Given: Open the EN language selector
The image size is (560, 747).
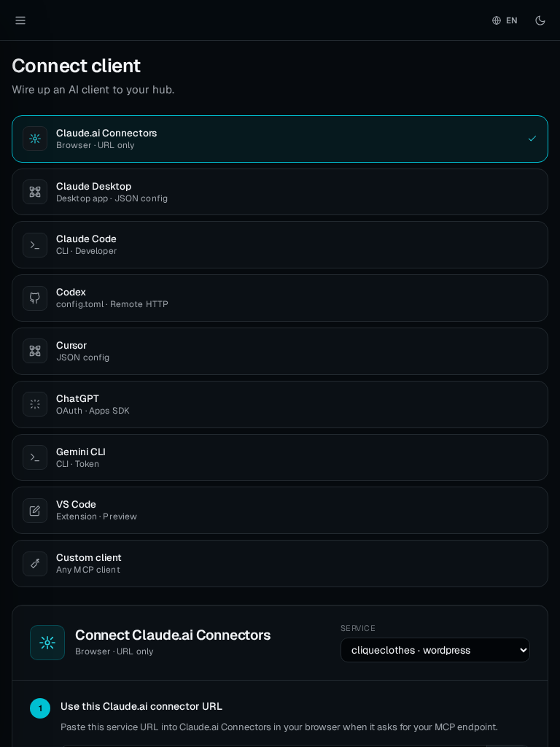Looking at the screenshot, I should (505, 20).
